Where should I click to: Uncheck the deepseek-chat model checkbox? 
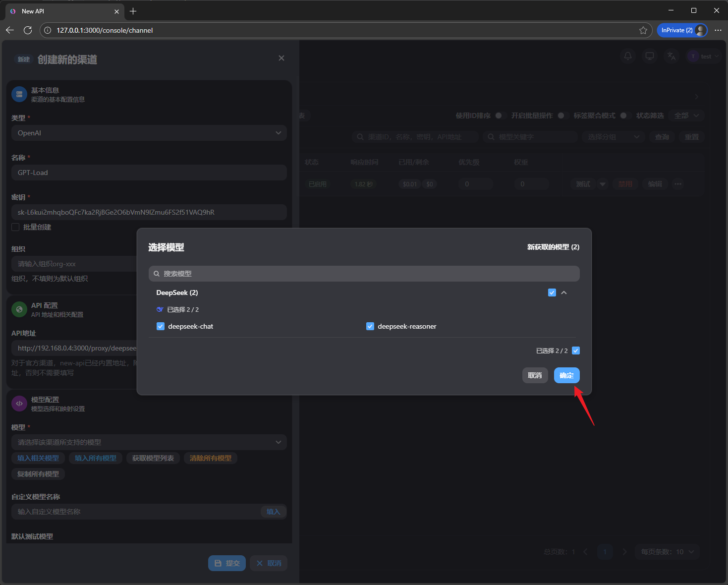click(161, 326)
